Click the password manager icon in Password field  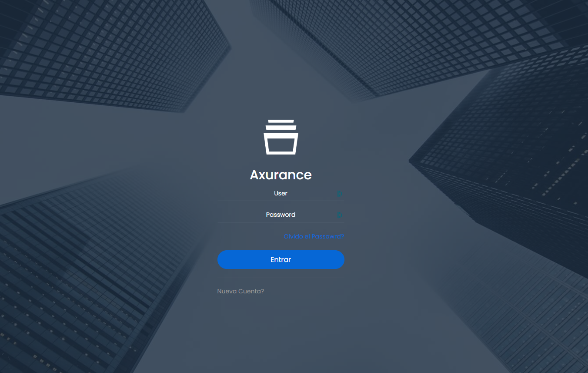click(x=340, y=215)
